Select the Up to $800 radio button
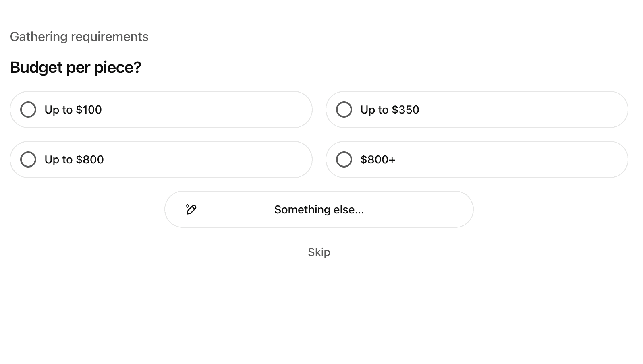Screen dimensions: 643x364 point(28,159)
